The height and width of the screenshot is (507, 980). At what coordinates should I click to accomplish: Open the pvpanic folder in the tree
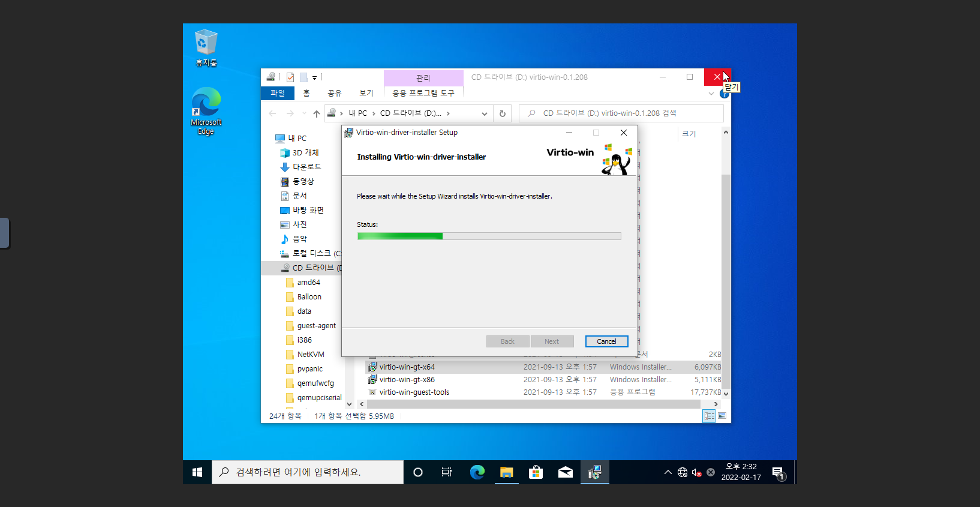[305, 368]
